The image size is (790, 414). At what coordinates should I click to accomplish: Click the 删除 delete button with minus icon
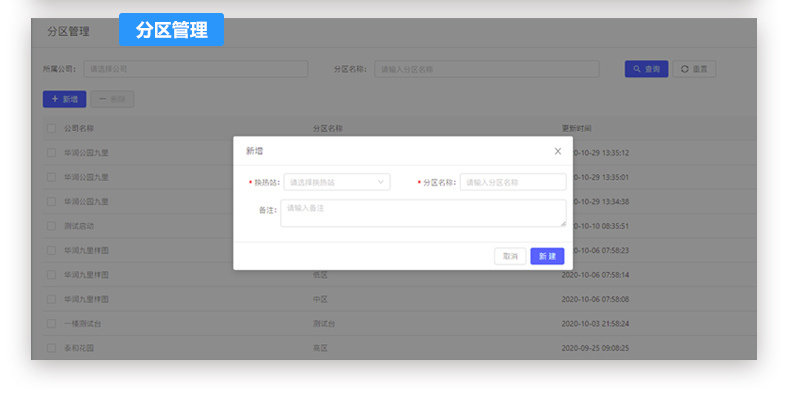tap(112, 99)
